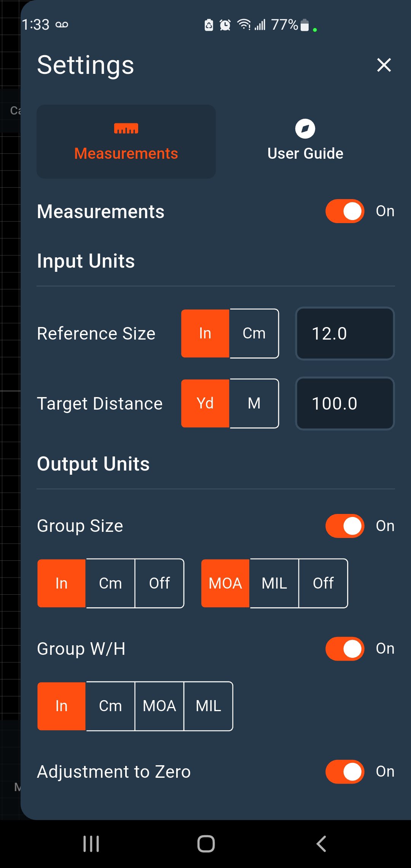Screen dimensions: 411x868
Task: Disable the Group Size toggle
Action: click(345, 526)
